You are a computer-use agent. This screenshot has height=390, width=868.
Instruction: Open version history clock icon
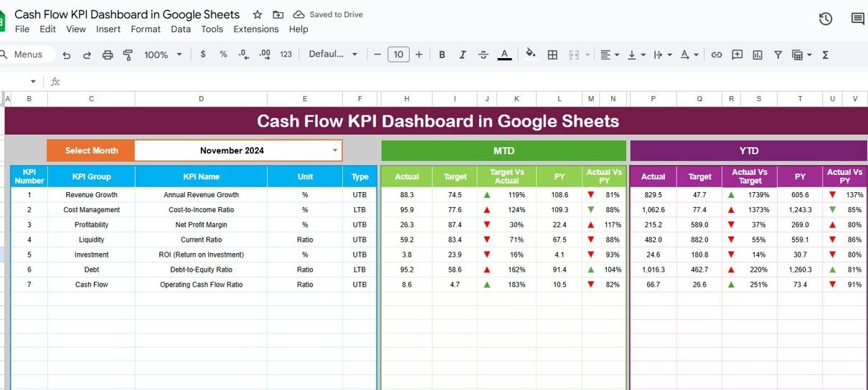[x=826, y=19]
